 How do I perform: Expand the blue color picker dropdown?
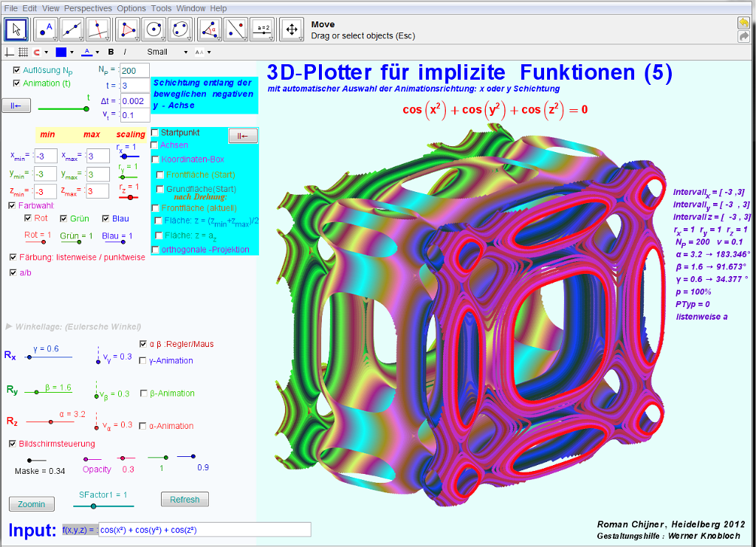click(65, 52)
